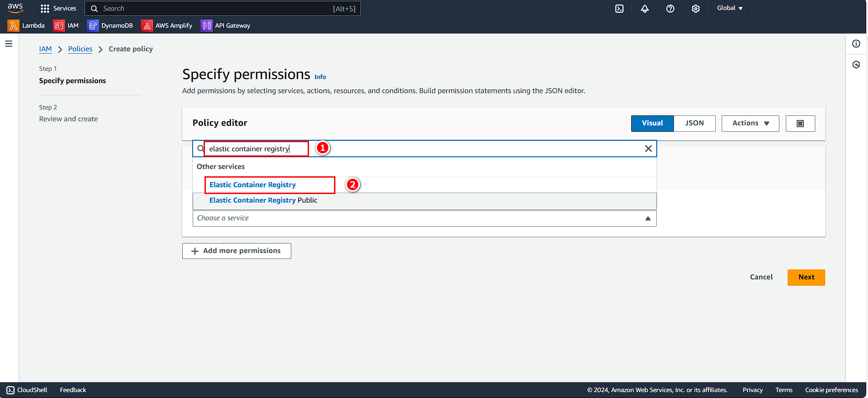Screen dimensions: 868x398
Task: Go to Policies breadcrumb link
Action: [80, 49]
